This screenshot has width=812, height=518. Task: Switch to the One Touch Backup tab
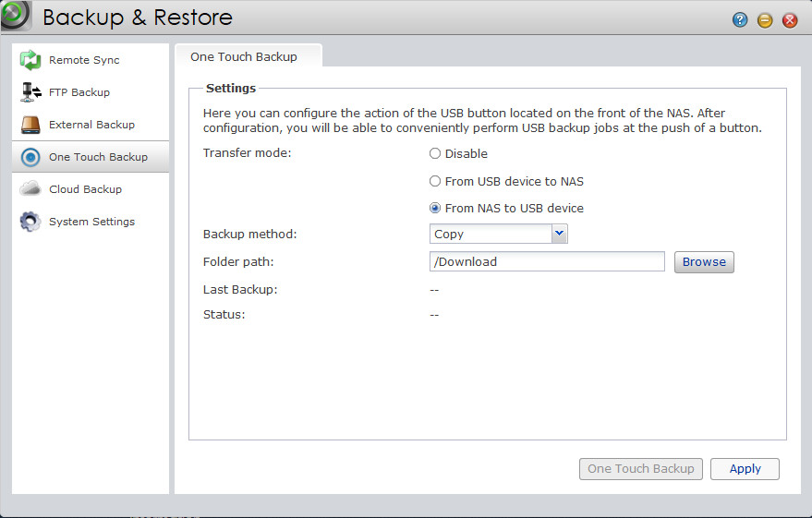(244, 57)
